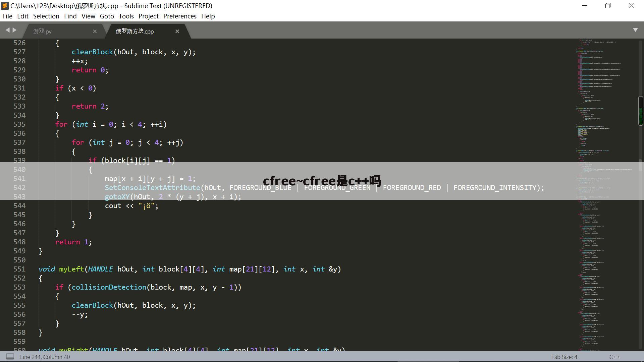The height and width of the screenshot is (362, 644).
Task: Go to the next tab using right arrow
Action: (14, 30)
